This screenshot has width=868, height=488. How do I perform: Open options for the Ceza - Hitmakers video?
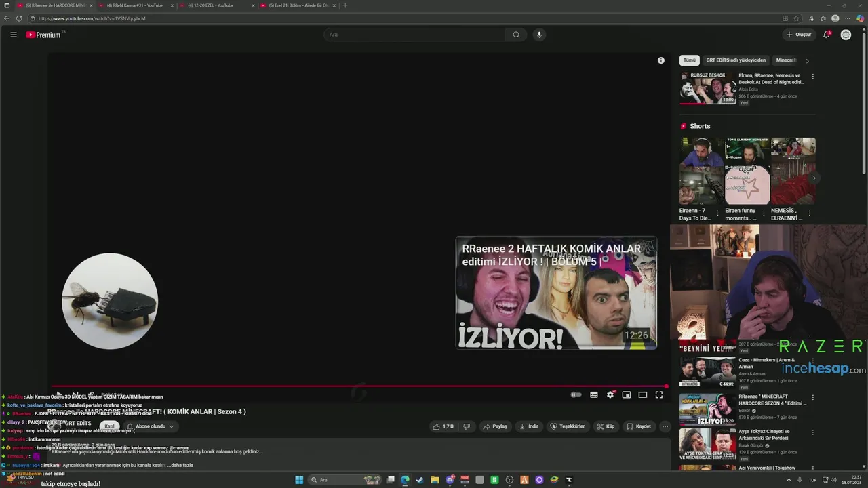(812, 361)
